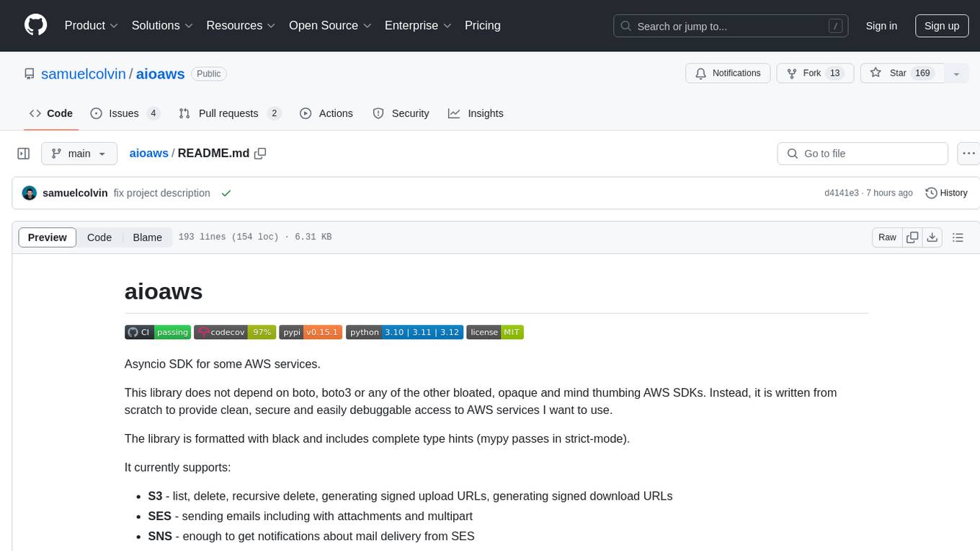Star the aioaws repository
980x551 pixels.
(902, 74)
